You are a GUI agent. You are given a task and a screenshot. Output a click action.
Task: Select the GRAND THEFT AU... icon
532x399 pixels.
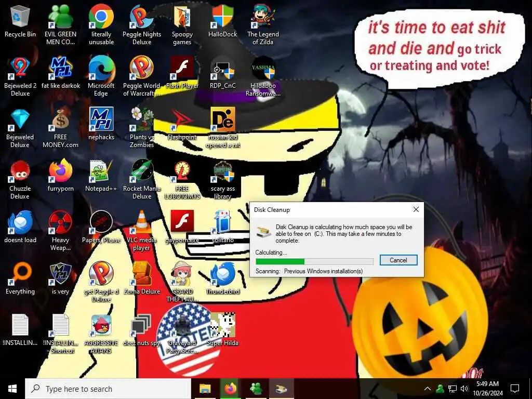click(182, 273)
